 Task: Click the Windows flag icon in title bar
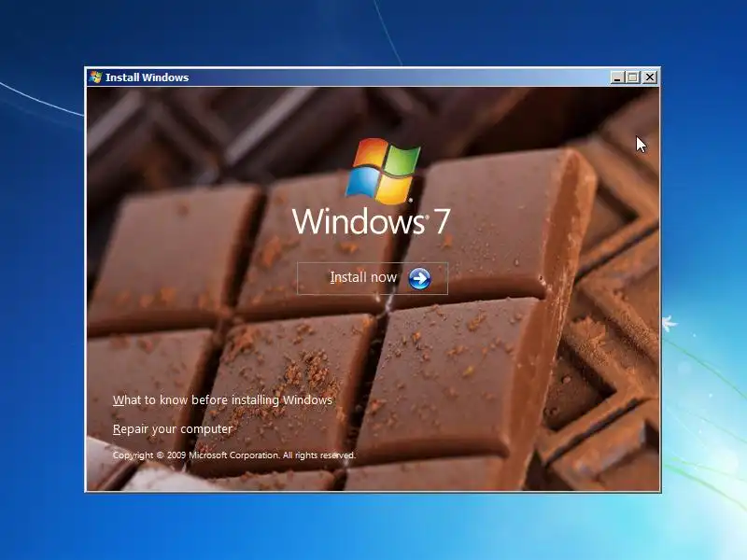(x=95, y=77)
